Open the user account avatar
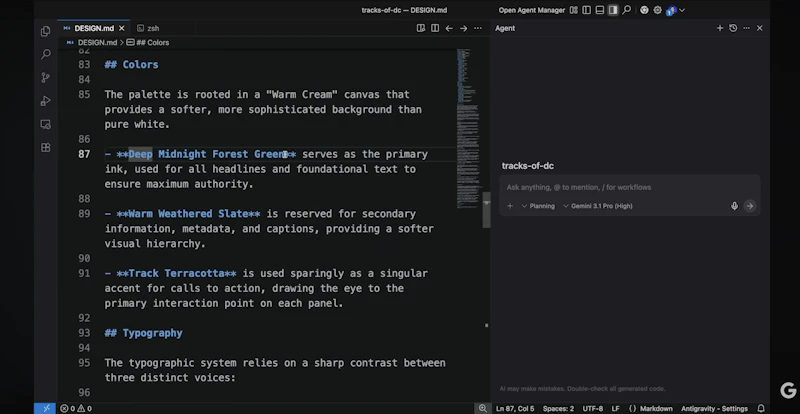The width and height of the screenshot is (800, 414). point(671,10)
